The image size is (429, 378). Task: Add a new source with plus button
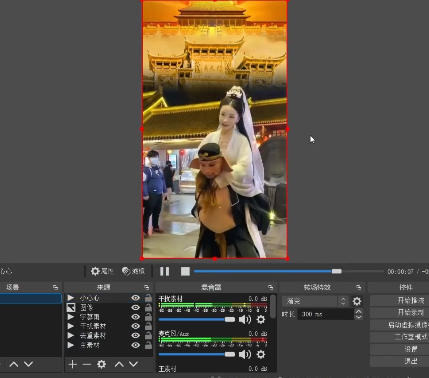click(x=72, y=364)
